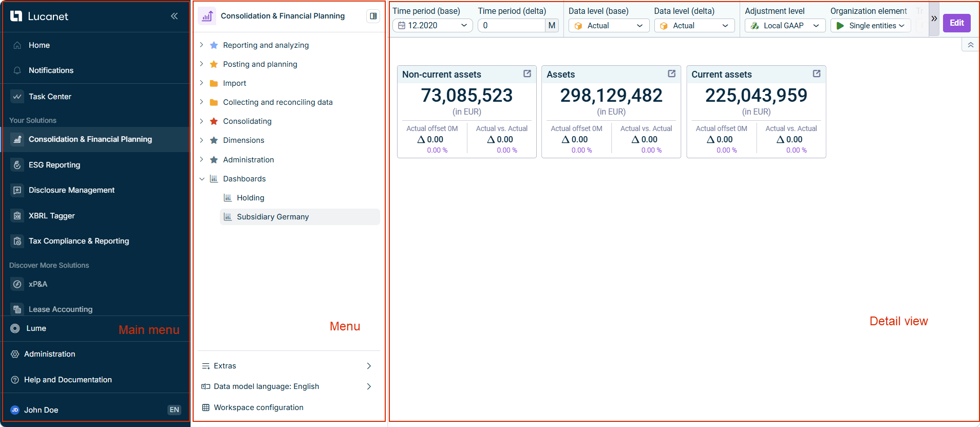Collapse the main menu sidebar
This screenshot has width=980, height=427.
174,16
